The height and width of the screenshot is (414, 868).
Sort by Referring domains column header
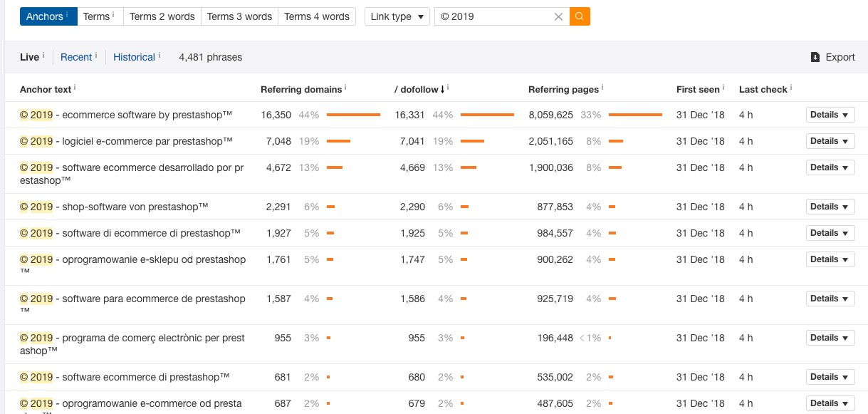coord(301,89)
